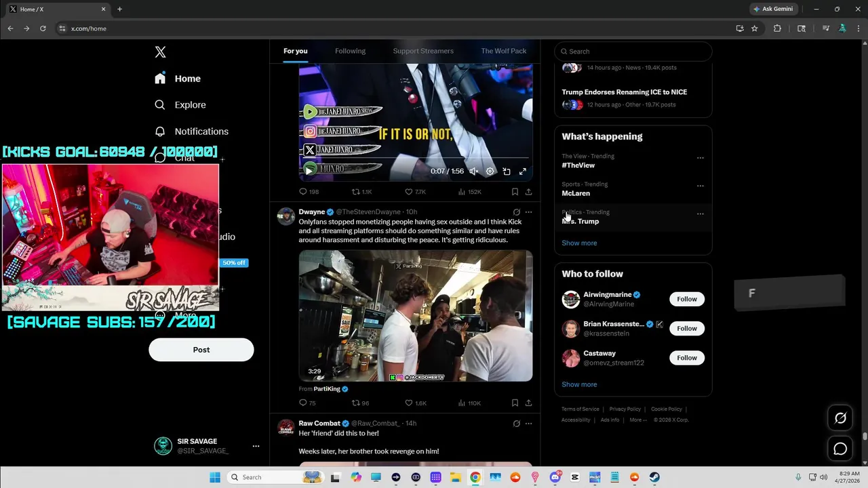Share the Jake Munro video post
This screenshot has width=868, height=488.
(x=528, y=192)
